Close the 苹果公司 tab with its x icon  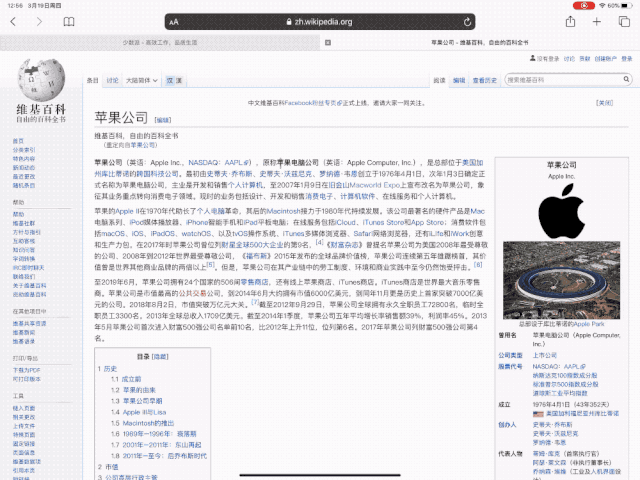pyautogui.click(x=328, y=42)
